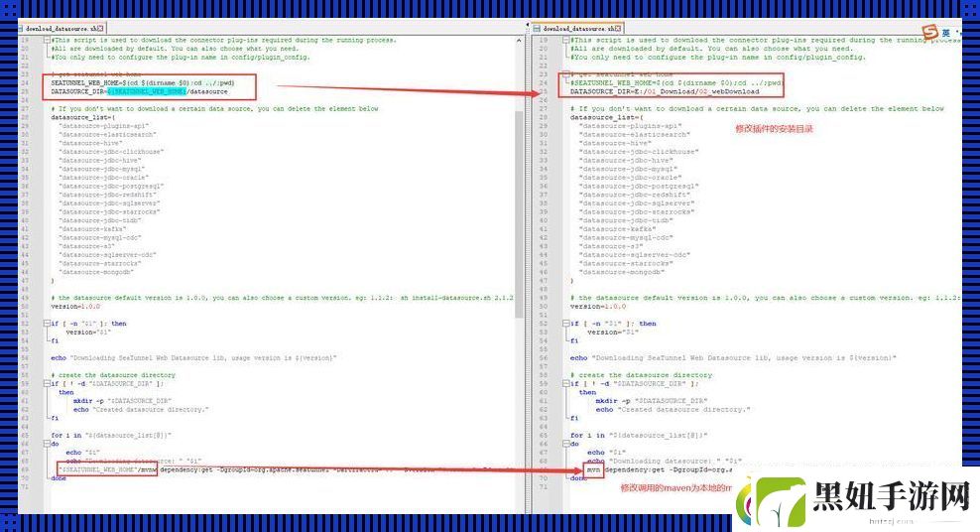Click "datasource-elasticsearch" in left pane
980x532 pixels.
tap(107, 134)
